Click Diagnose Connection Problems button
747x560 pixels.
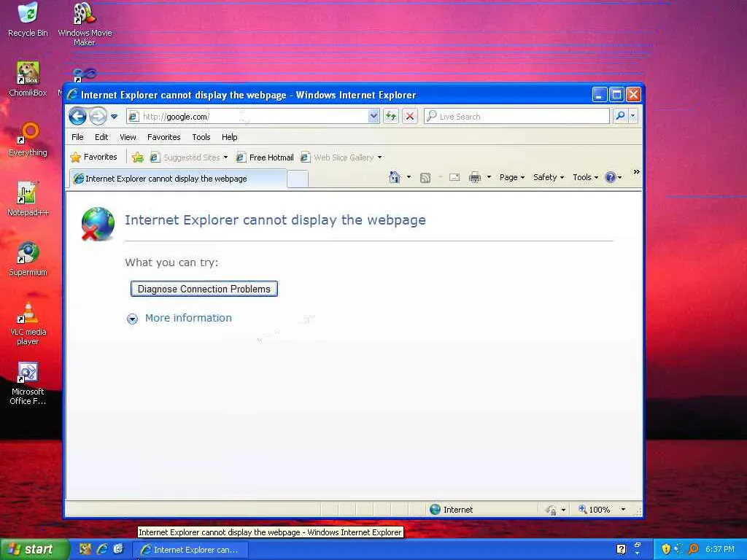(204, 289)
